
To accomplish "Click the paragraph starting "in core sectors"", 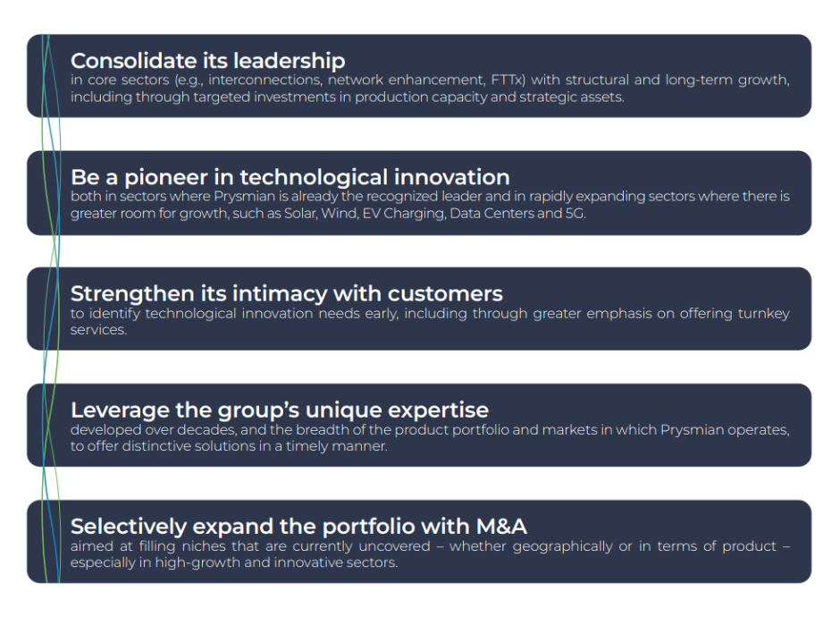I will pos(429,89).
